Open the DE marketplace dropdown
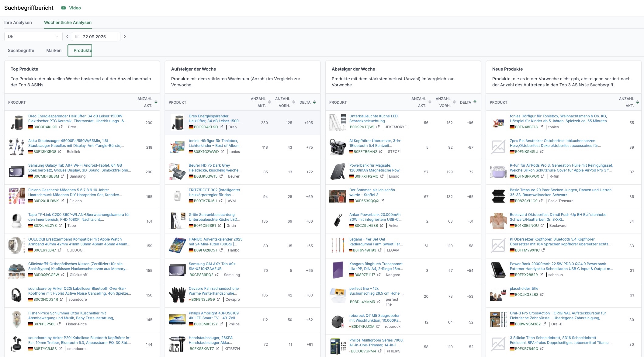Viewport: 644px width, 357px height. [33, 36]
